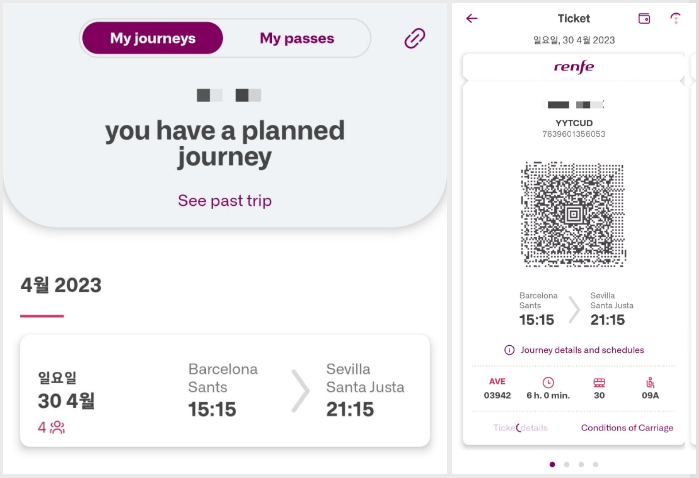Tap the clock icon showing 6 h. 0 min.
The image size is (699, 478).
pyautogui.click(x=548, y=382)
